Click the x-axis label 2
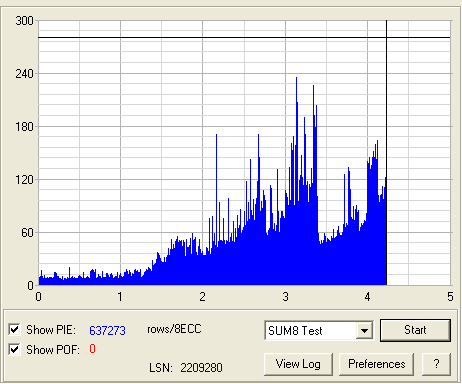462x384 pixels. point(202,297)
